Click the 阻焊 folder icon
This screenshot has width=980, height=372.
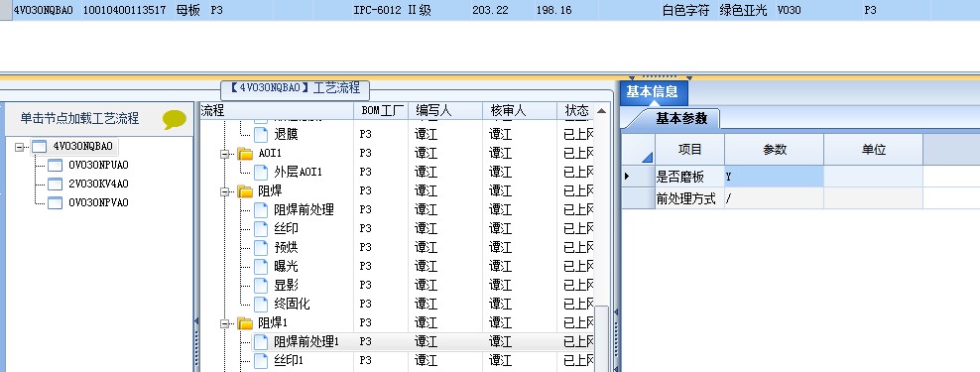tap(244, 191)
